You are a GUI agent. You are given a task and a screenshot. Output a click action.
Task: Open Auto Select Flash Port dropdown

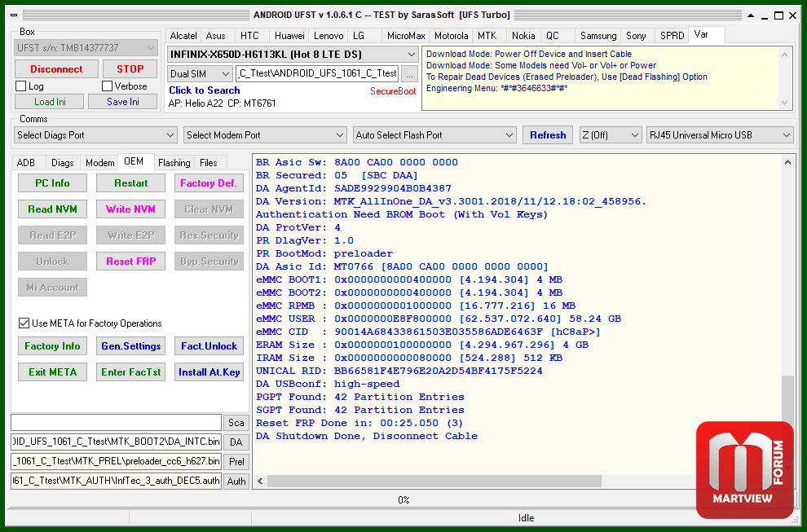(x=434, y=135)
